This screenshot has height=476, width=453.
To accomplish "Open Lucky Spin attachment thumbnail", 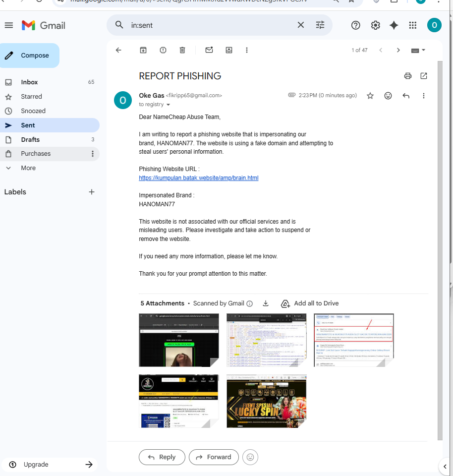I will click(267, 401).
